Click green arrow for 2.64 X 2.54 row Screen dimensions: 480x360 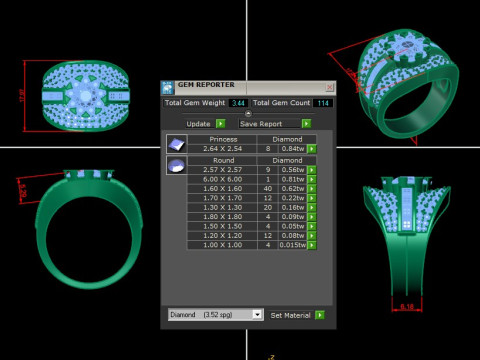312,149
